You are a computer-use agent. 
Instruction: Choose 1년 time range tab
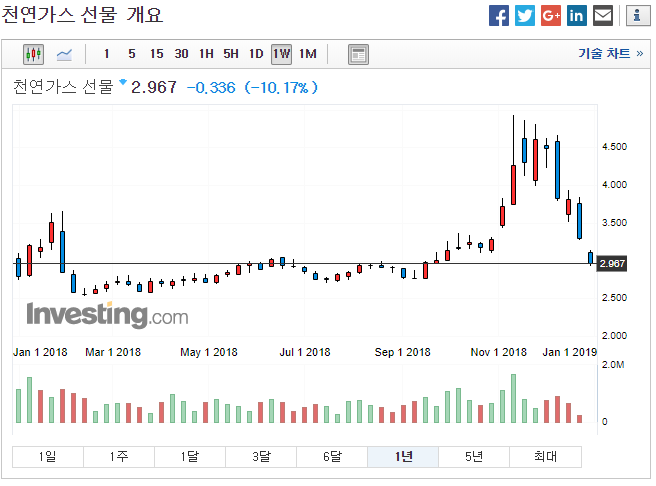pyautogui.click(x=403, y=456)
